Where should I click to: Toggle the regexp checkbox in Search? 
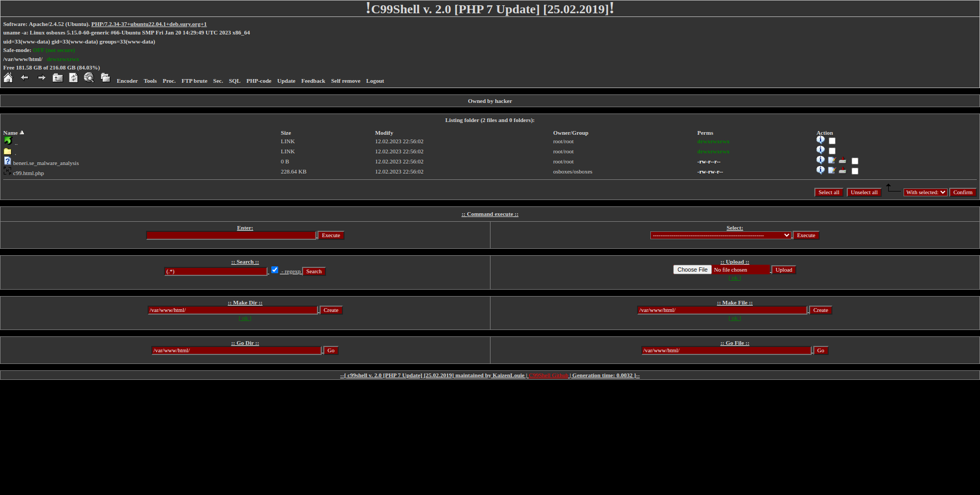click(x=274, y=270)
